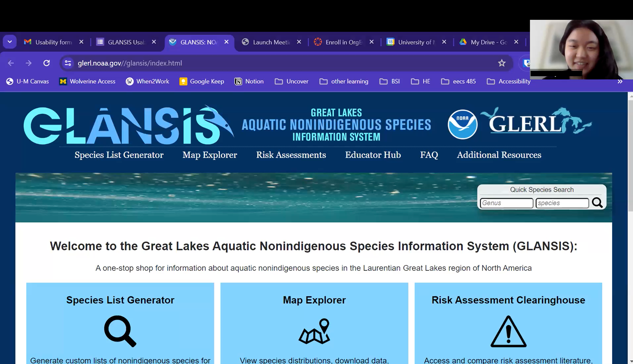Reload the current page
The image size is (633, 364).
click(46, 63)
